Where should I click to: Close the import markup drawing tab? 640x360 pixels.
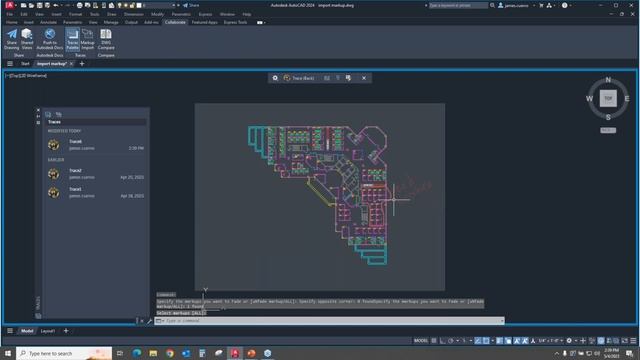pos(71,64)
